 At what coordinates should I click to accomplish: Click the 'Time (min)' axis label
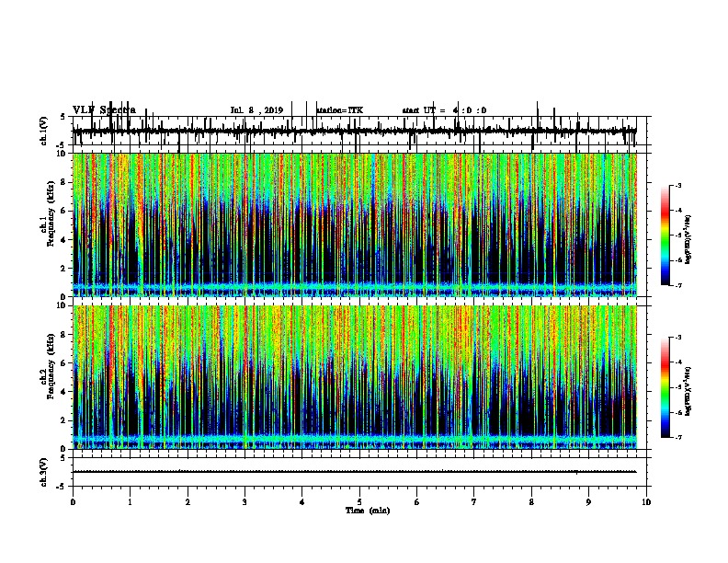(368, 511)
